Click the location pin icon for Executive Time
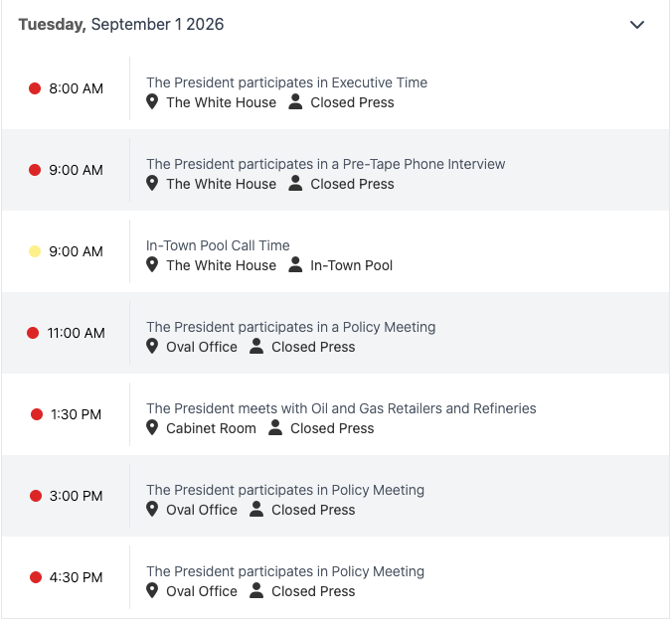Image resolution: width=672 pixels, height=620 pixels. click(x=152, y=102)
